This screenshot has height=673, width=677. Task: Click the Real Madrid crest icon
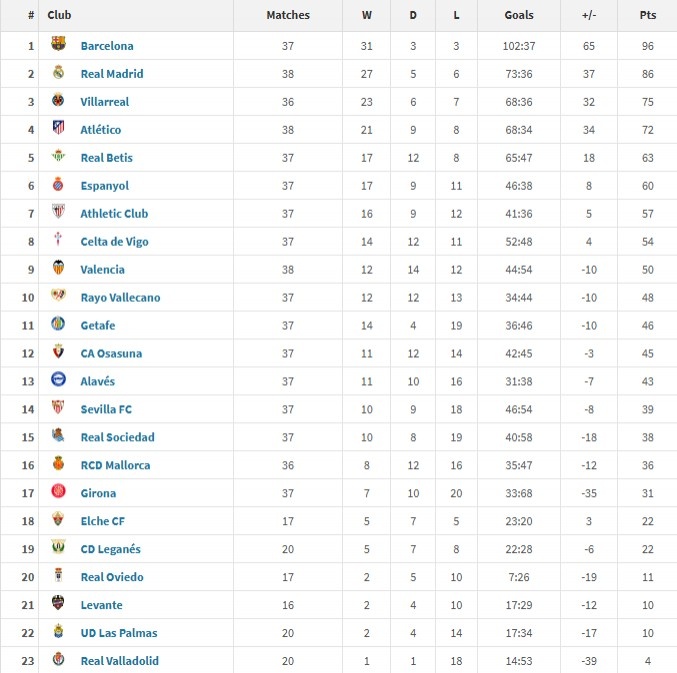58,73
